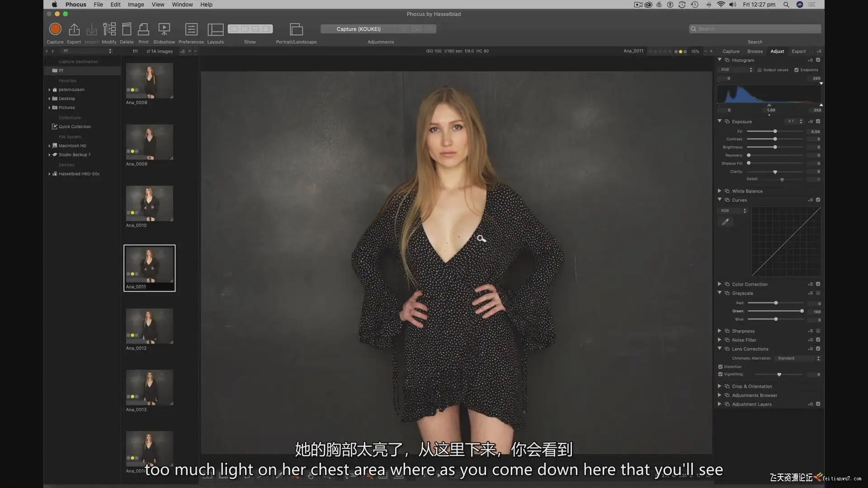The image size is (868, 488).
Task: Open the Layouts toolbar icon
Action: click(215, 29)
